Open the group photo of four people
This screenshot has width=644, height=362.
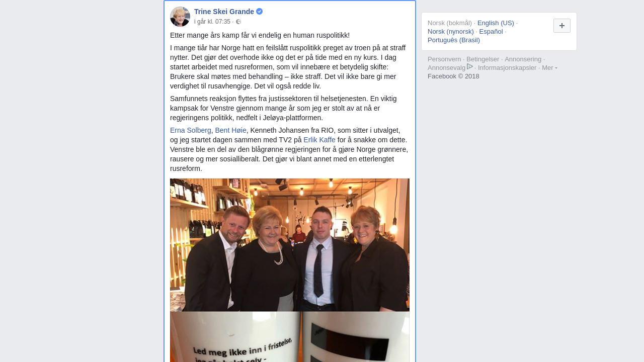click(290, 245)
